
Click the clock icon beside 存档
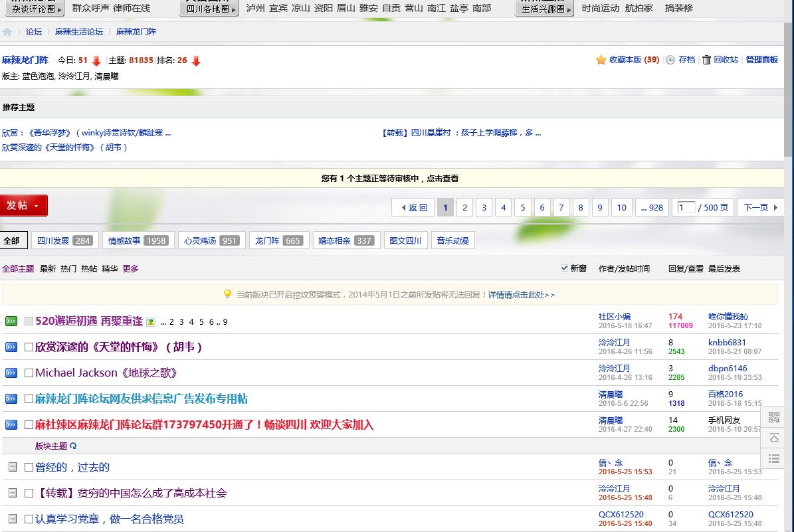pos(670,60)
